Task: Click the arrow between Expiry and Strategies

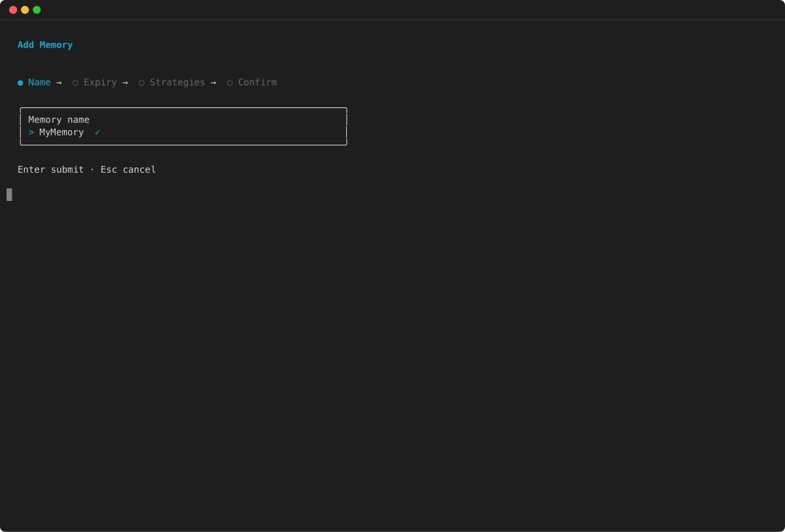Action: pyautogui.click(x=125, y=82)
